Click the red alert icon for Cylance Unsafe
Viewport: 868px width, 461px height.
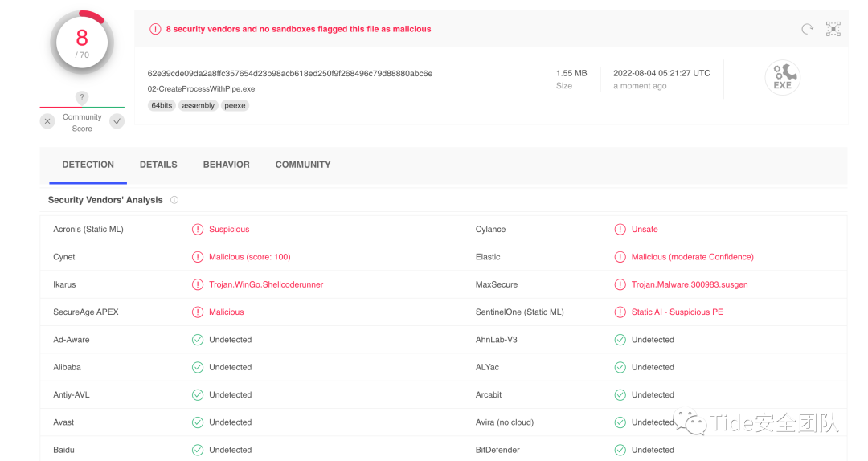point(620,230)
